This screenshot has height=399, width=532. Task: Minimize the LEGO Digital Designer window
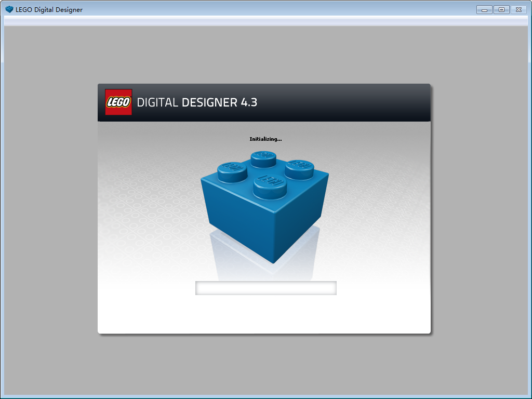click(x=484, y=10)
